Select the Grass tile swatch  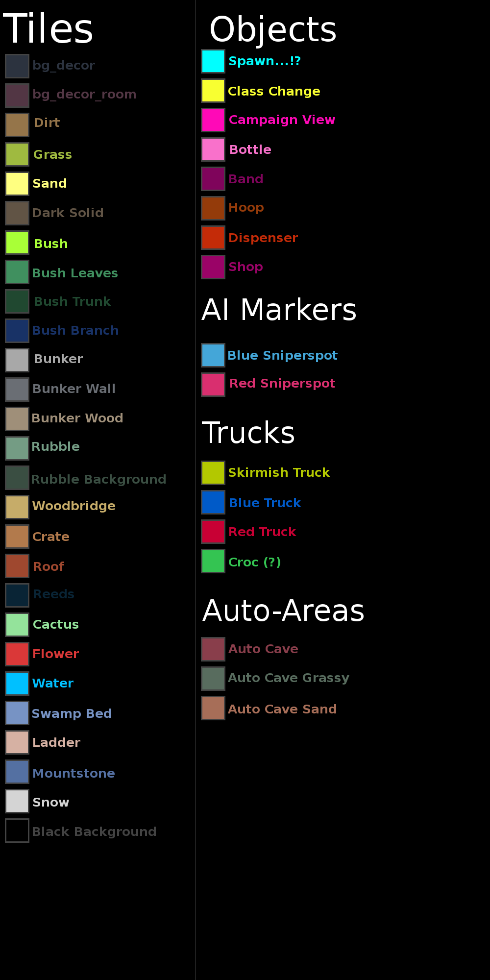pyautogui.click(x=17, y=154)
